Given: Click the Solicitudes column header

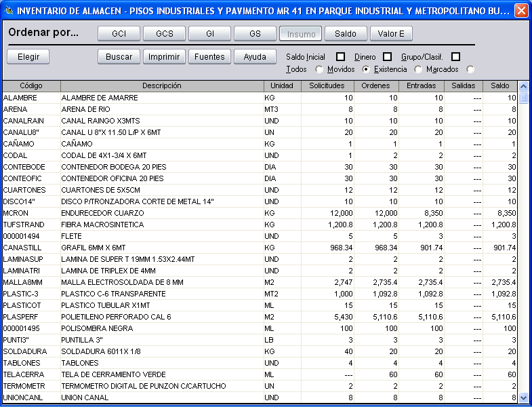Looking at the screenshot, I should 327,86.
